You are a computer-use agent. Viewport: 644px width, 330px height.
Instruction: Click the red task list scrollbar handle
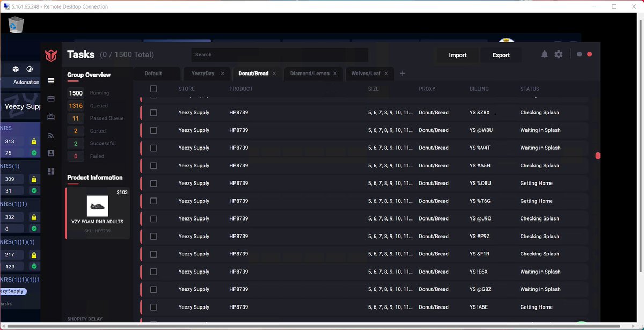pyautogui.click(x=598, y=156)
